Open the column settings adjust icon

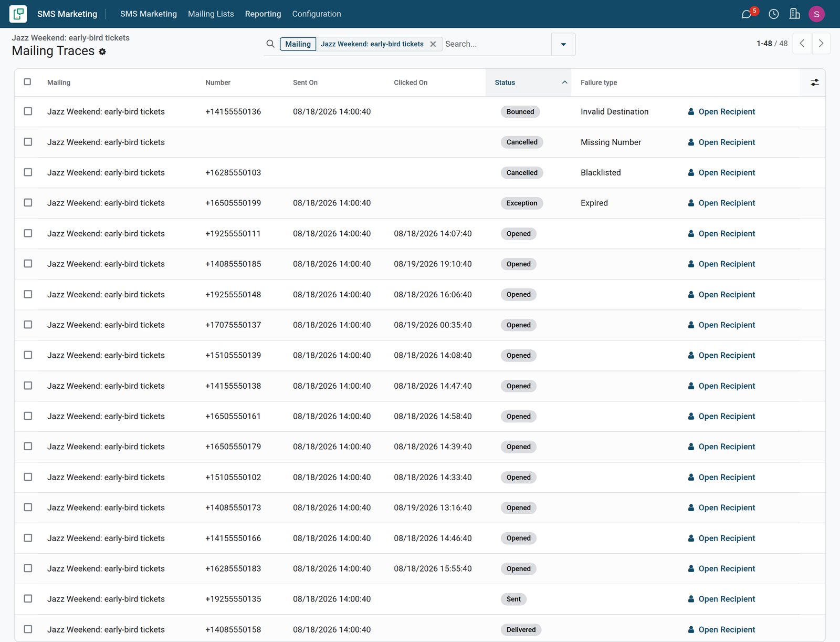click(x=814, y=82)
